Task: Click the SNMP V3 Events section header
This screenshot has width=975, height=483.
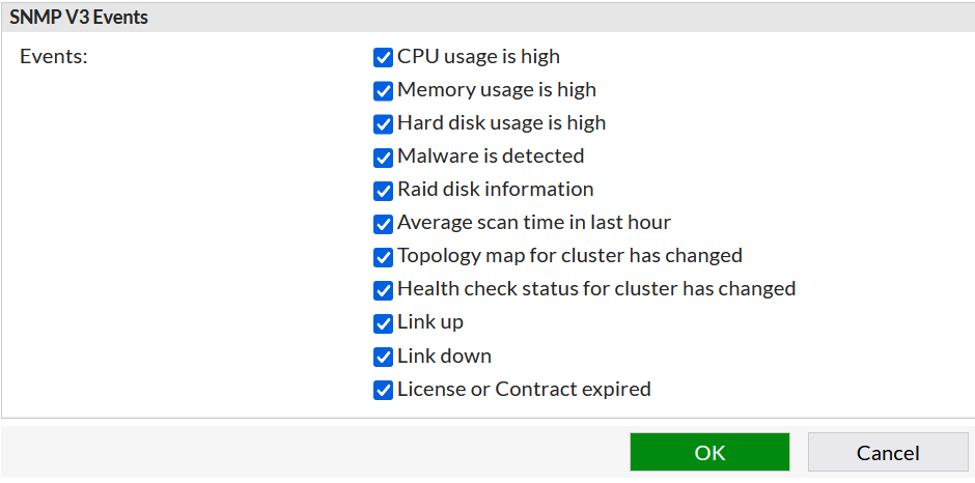Action: click(x=488, y=17)
